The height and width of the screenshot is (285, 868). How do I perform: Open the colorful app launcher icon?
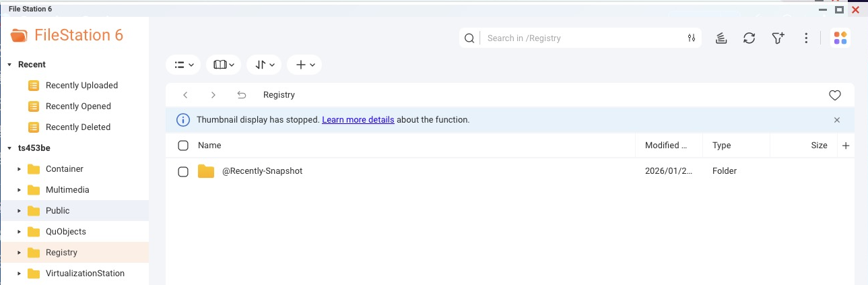pos(840,38)
